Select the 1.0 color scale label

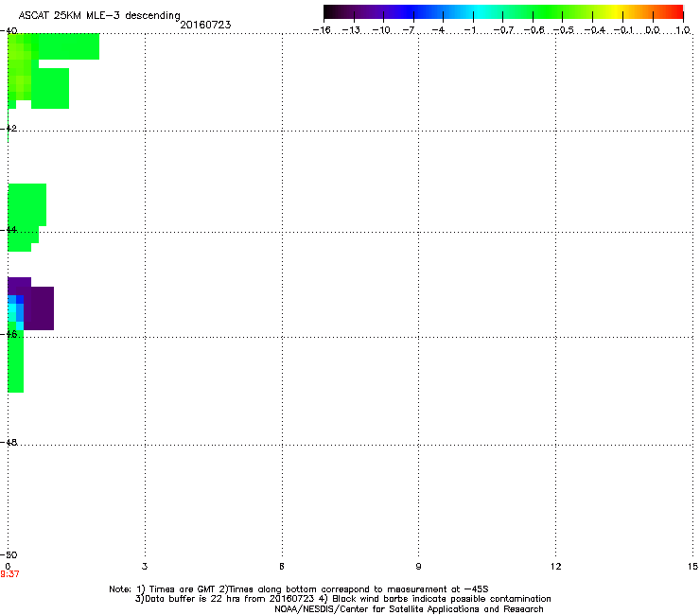click(x=683, y=30)
